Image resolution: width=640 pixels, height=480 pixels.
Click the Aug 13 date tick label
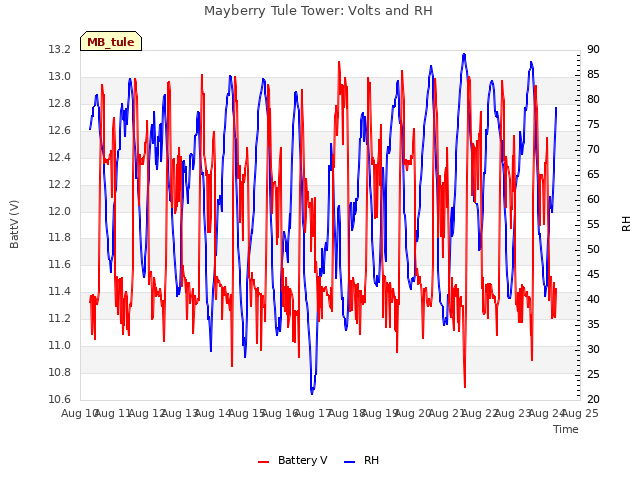tap(180, 413)
